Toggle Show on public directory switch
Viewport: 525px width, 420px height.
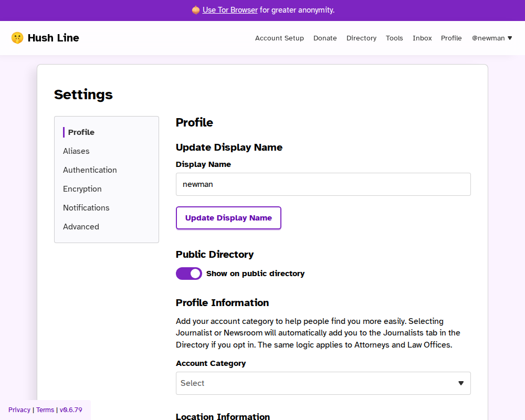189,274
